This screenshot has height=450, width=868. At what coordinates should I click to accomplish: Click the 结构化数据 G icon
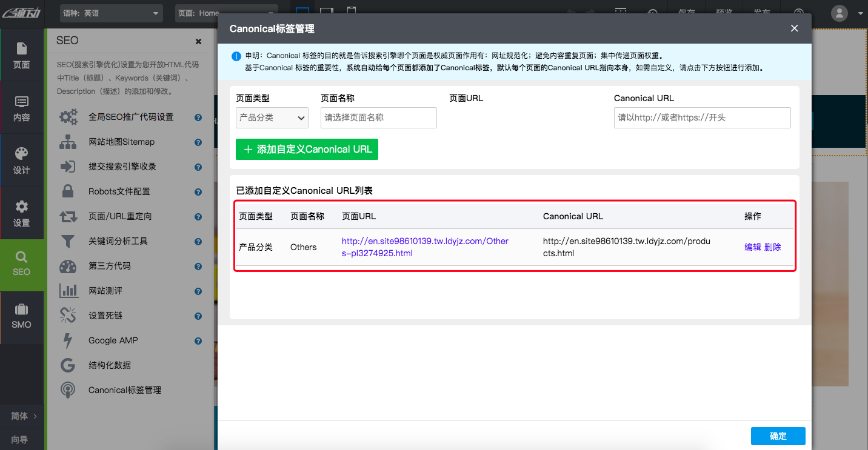tap(67, 365)
